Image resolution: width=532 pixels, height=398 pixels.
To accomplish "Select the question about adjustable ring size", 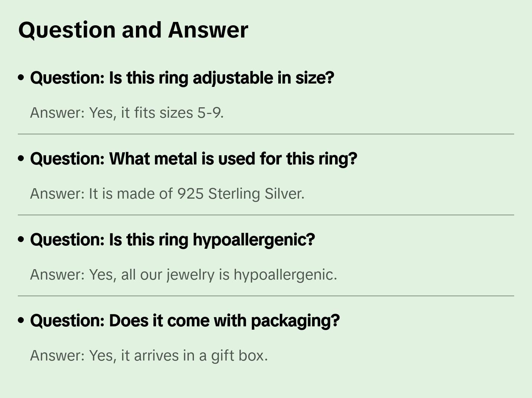I will [x=182, y=78].
